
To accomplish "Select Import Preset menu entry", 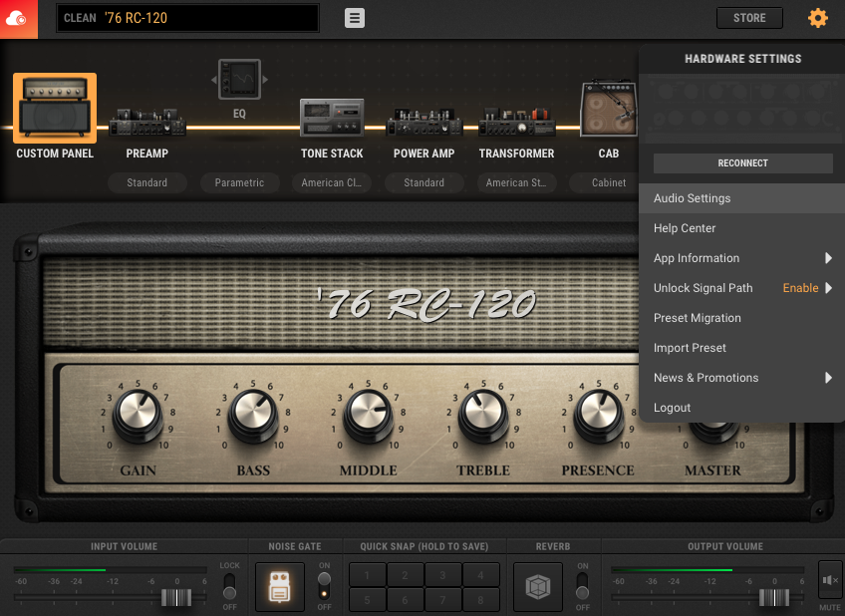I will [690, 348].
